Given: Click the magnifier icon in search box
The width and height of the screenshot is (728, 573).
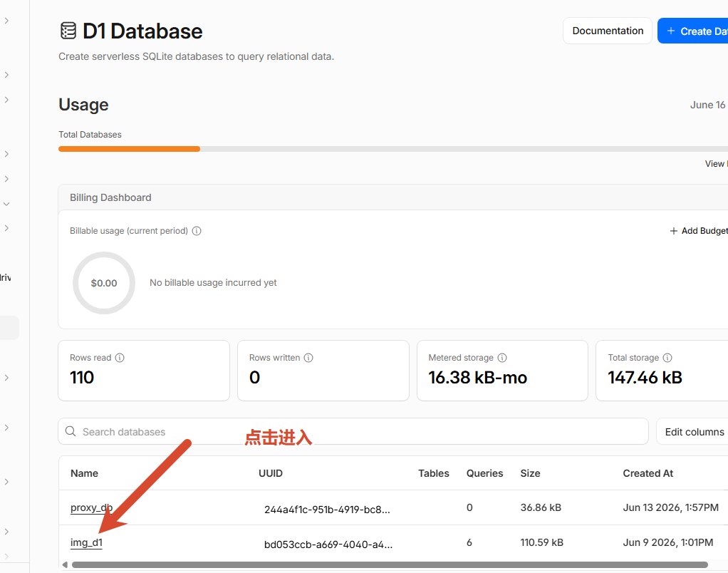Looking at the screenshot, I should tap(71, 431).
